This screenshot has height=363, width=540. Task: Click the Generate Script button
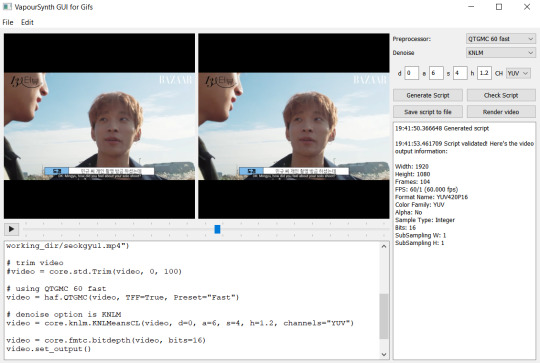click(x=428, y=95)
